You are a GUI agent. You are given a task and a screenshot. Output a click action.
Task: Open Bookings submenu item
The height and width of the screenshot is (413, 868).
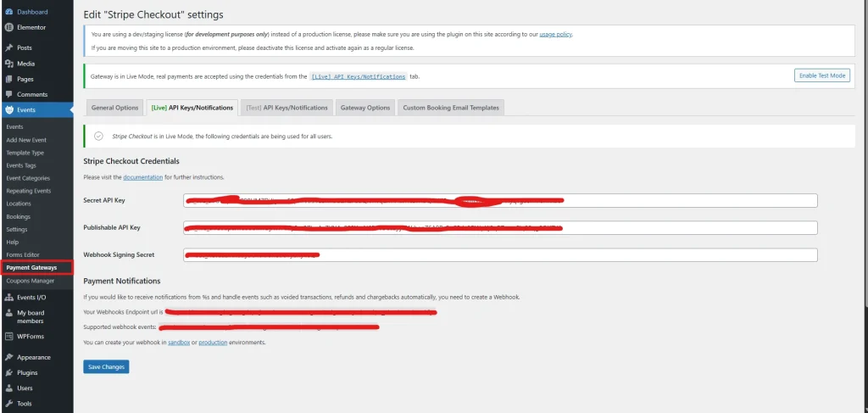pos(19,216)
